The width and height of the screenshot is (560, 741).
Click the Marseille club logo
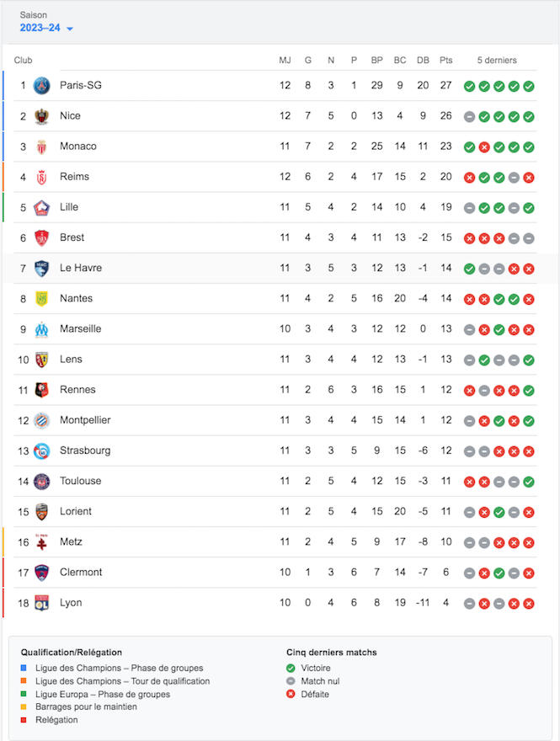pyautogui.click(x=41, y=329)
